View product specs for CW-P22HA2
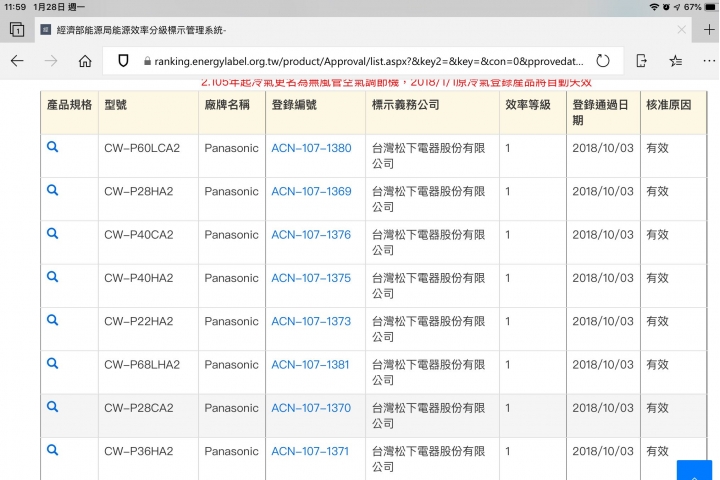Viewport: 720px width, 480px height. click(53, 320)
